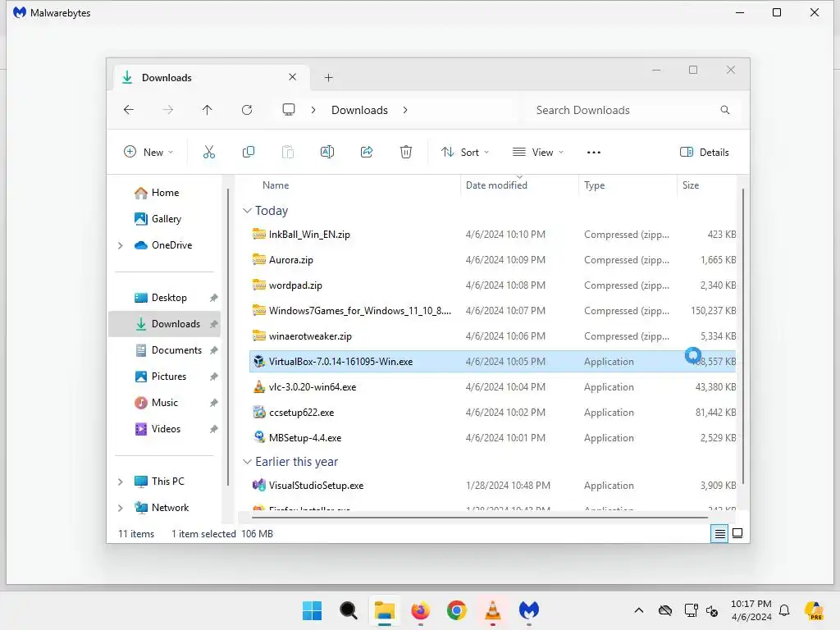Open taskbar Search
The height and width of the screenshot is (630, 840).
pyautogui.click(x=349, y=610)
